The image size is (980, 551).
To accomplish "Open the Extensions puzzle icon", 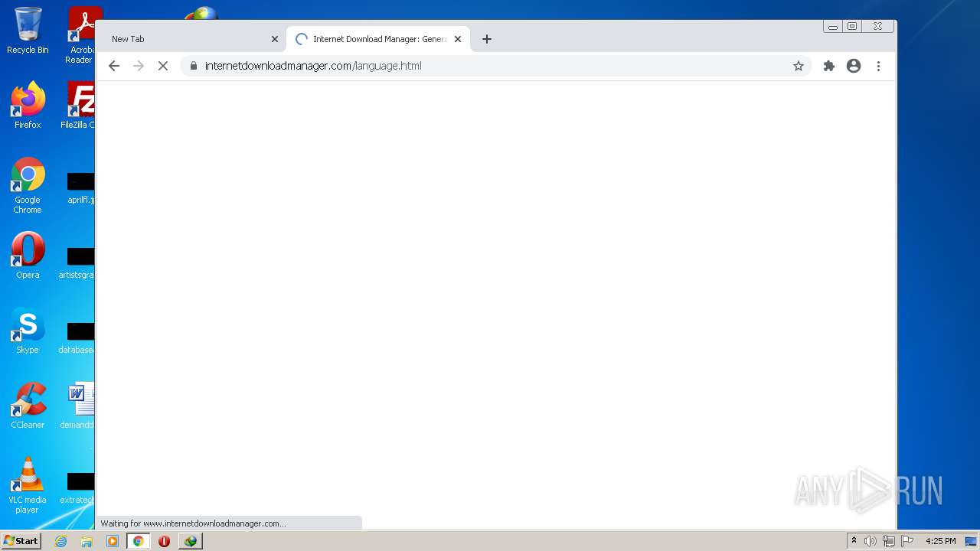I will (x=829, y=66).
